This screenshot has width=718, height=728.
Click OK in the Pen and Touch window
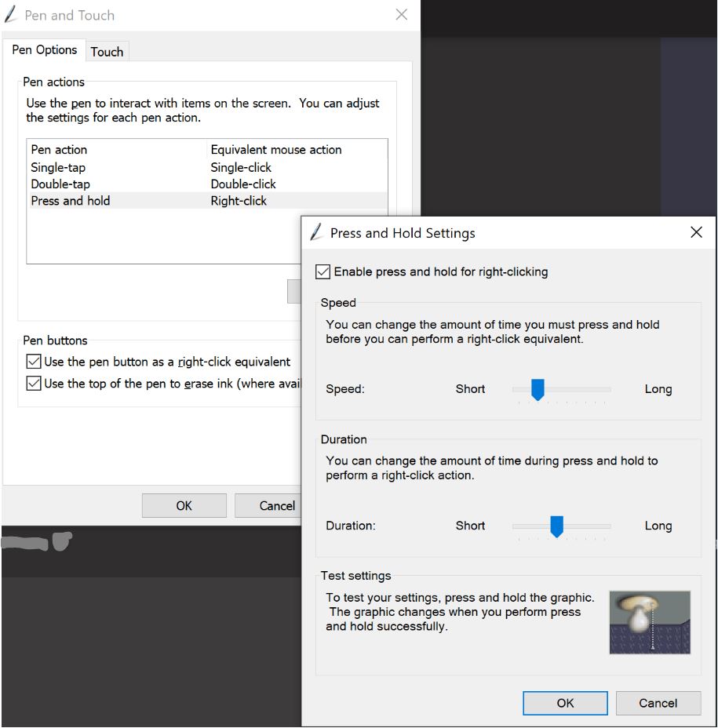point(184,506)
